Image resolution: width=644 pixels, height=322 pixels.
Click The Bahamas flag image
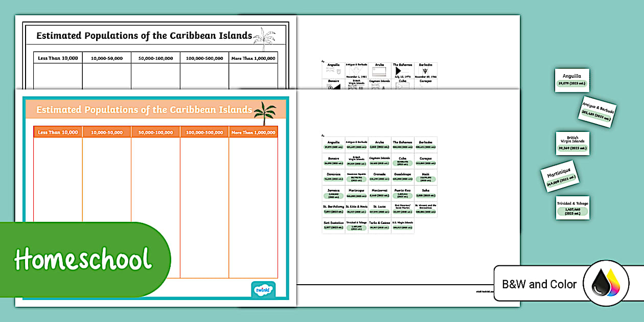(x=402, y=71)
